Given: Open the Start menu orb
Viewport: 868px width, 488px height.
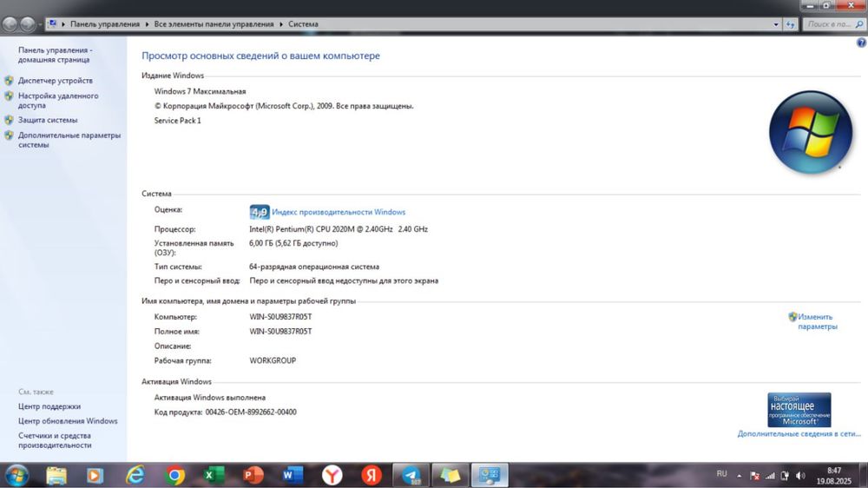Looking at the screenshot, I should coord(16,475).
